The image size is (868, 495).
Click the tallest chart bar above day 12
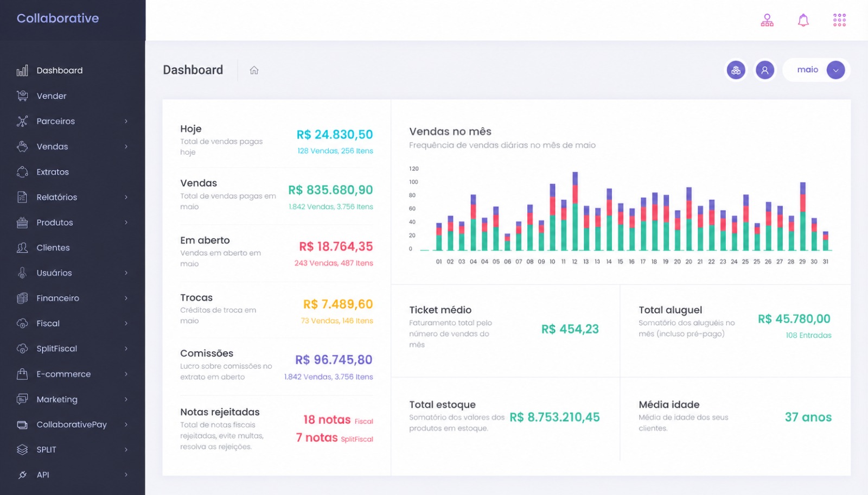click(x=575, y=211)
